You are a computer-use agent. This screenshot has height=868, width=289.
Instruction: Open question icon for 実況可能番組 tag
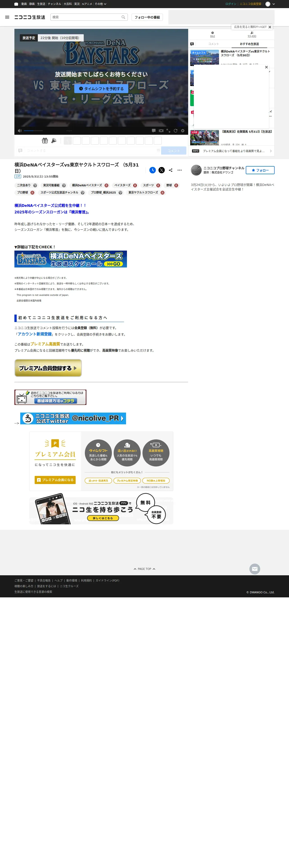(x=64, y=185)
